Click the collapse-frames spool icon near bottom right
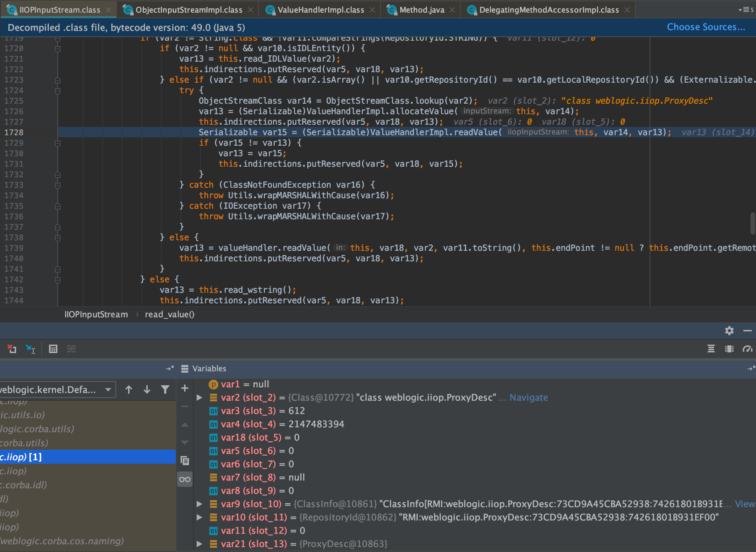Viewport: 756px width, 552px height. coord(711,349)
